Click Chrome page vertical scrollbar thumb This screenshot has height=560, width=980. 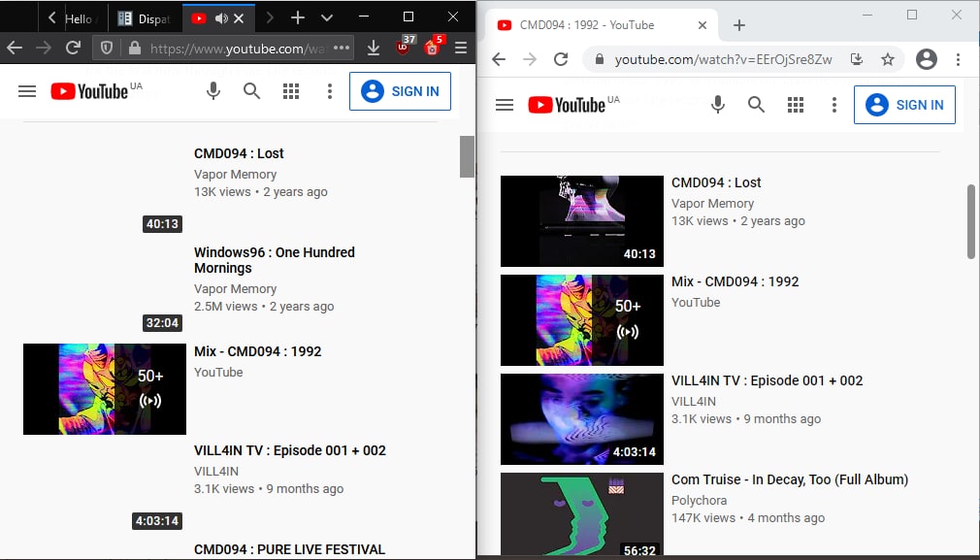pos(971,221)
